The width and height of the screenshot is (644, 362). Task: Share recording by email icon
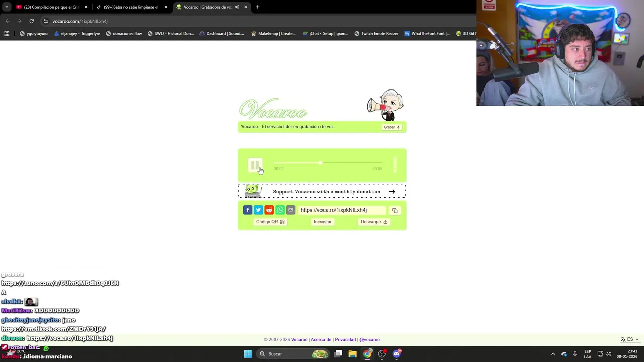pyautogui.click(x=291, y=210)
